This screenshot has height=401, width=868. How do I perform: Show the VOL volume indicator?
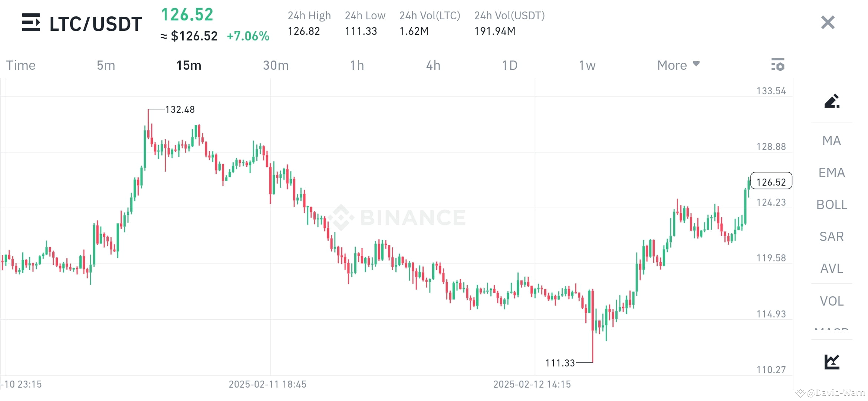pos(831,301)
